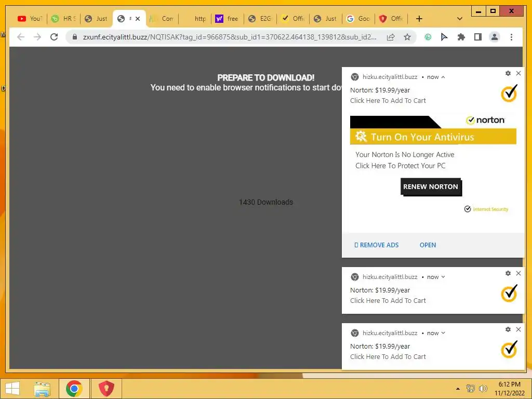Go back to previous page
The height and width of the screenshot is (399, 532).
pyautogui.click(x=21, y=37)
